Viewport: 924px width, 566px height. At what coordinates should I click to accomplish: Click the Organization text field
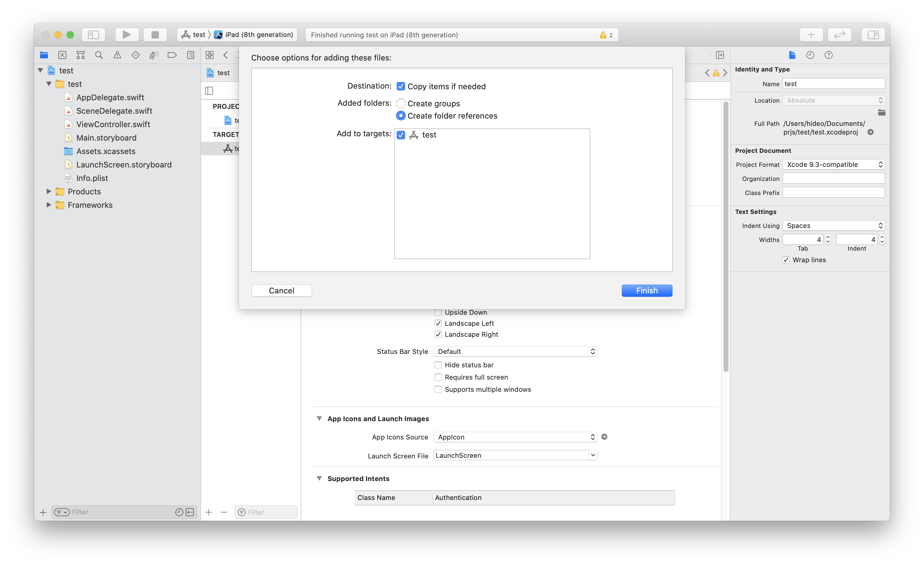(x=833, y=178)
